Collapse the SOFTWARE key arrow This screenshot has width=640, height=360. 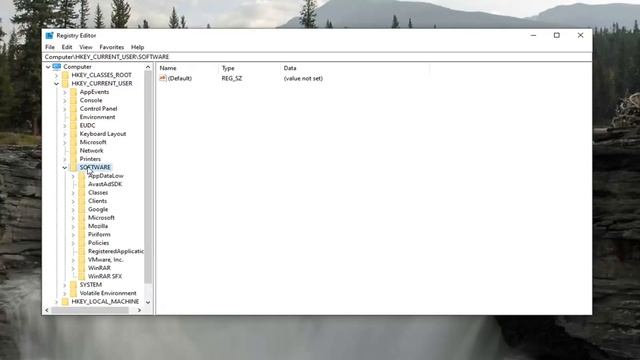(x=64, y=167)
